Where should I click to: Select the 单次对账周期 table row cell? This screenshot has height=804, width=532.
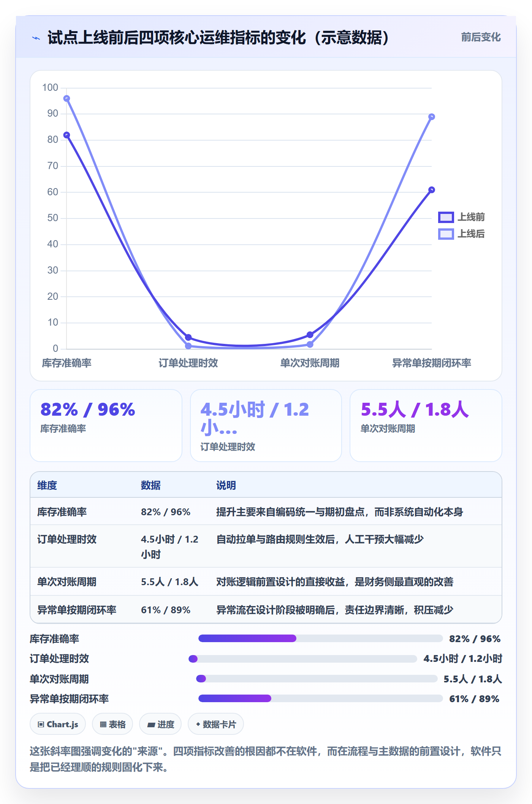[x=67, y=582]
